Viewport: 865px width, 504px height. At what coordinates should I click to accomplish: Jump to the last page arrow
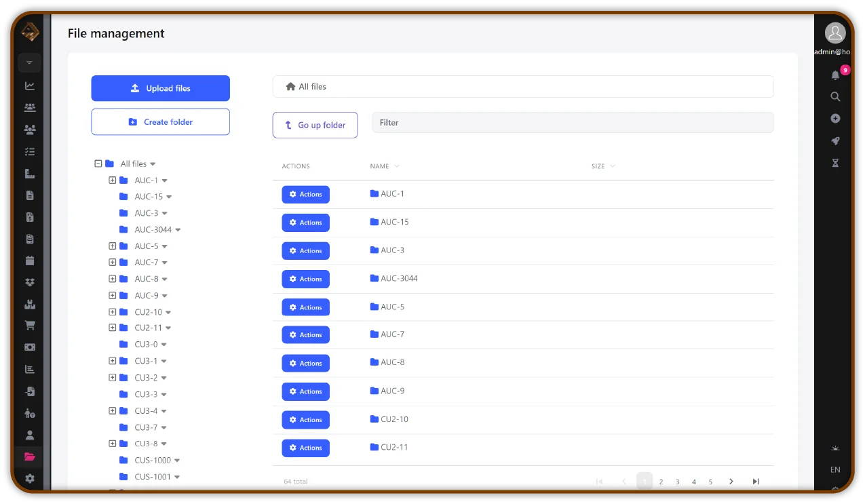click(x=756, y=482)
